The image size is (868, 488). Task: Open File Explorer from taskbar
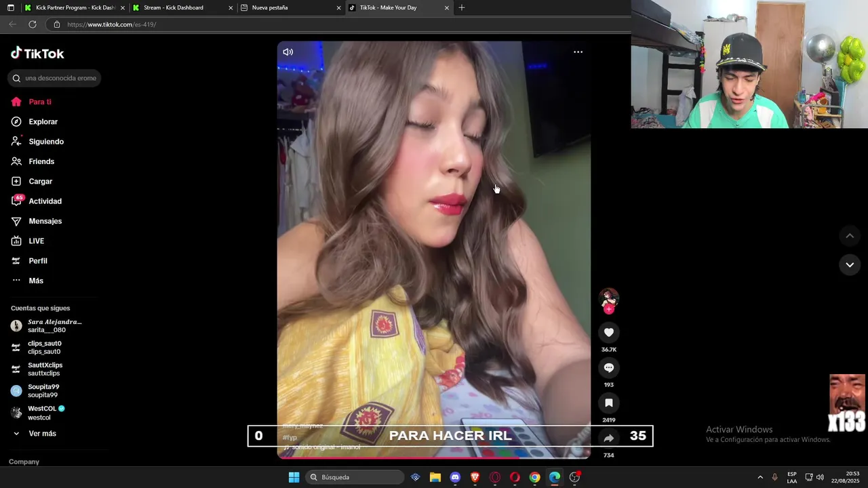point(435,477)
